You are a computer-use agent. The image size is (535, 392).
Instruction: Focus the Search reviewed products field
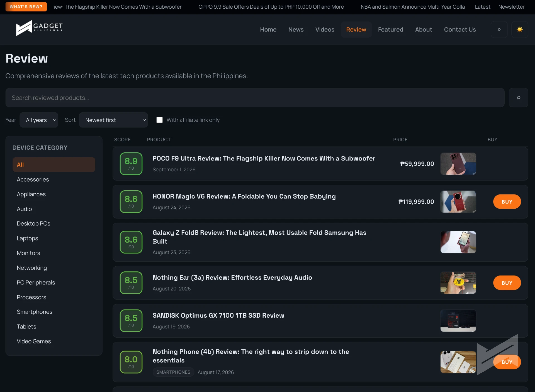pos(255,98)
